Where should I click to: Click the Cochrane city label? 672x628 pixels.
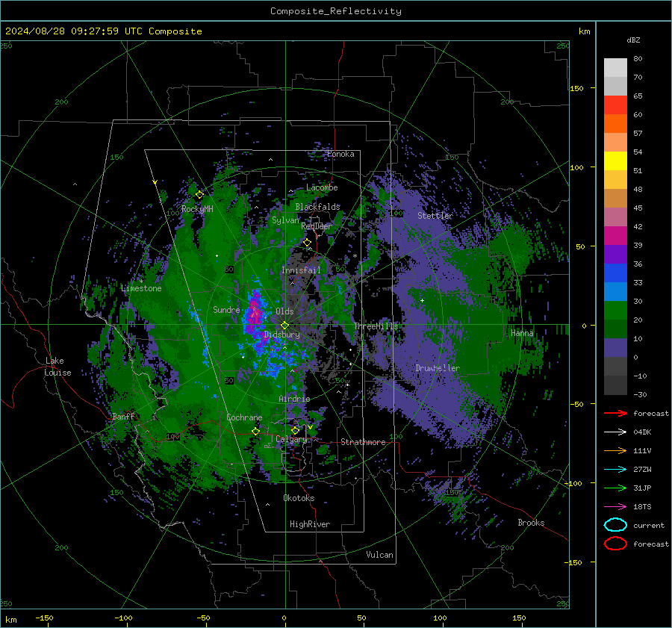pos(244,417)
